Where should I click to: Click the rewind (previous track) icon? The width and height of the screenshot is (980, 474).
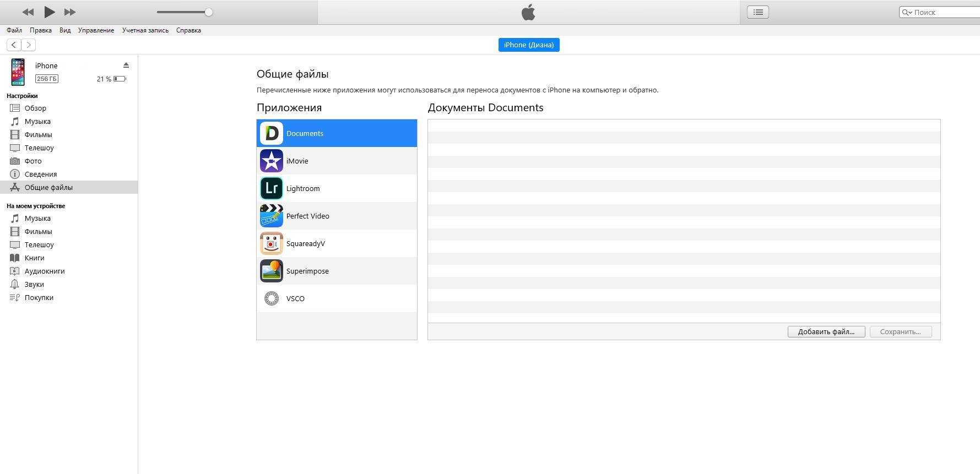click(x=28, y=12)
